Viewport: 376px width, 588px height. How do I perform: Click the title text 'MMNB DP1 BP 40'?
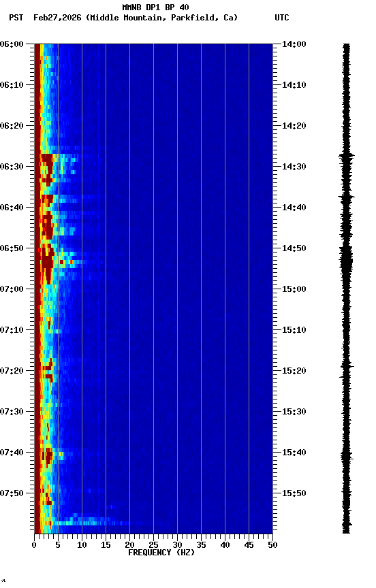[x=155, y=7]
